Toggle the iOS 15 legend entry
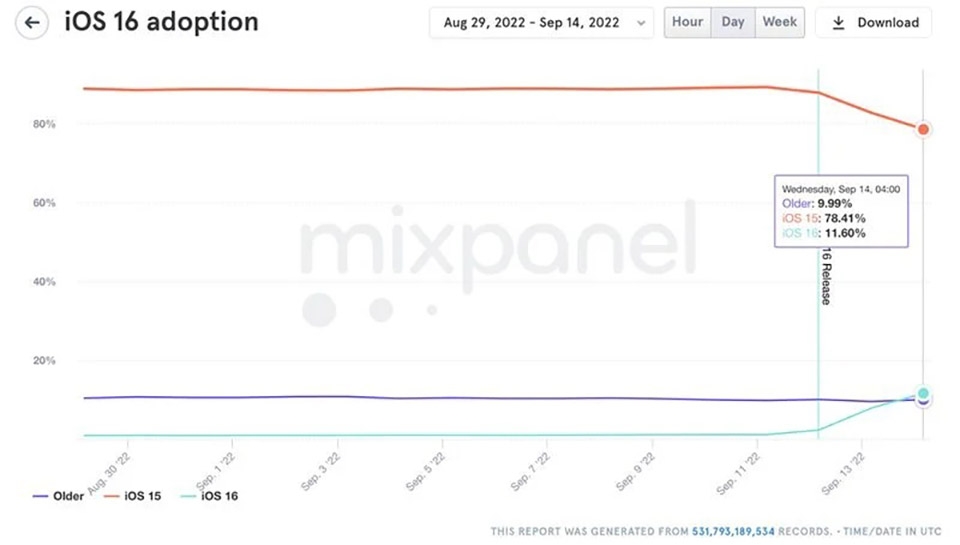Viewport: 960px width, 545px height. pos(132,496)
